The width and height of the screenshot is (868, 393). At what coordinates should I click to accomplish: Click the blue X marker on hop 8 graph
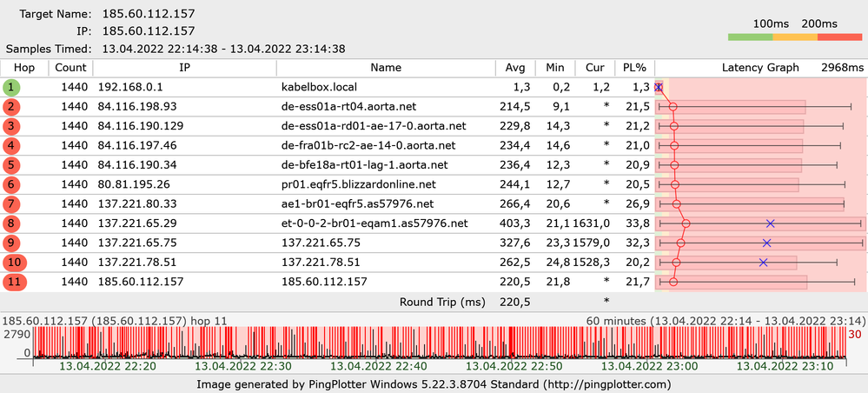(x=770, y=223)
